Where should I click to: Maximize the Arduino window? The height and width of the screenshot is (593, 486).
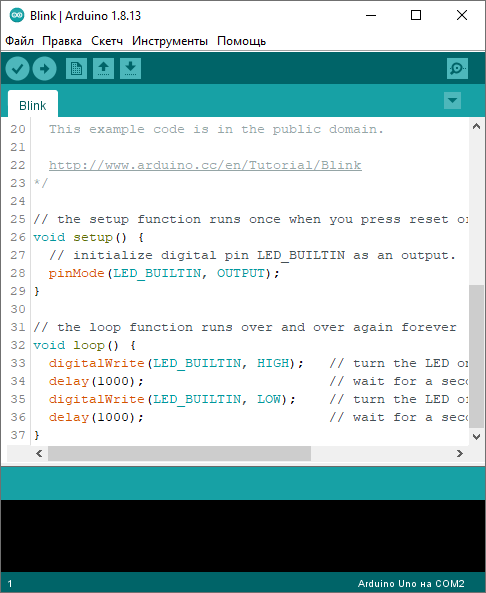pyautogui.click(x=416, y=16)
